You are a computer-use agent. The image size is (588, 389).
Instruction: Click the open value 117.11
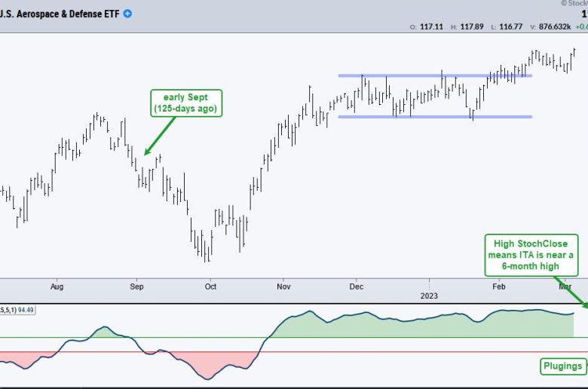pyautogui.click(x=431, y=26)
